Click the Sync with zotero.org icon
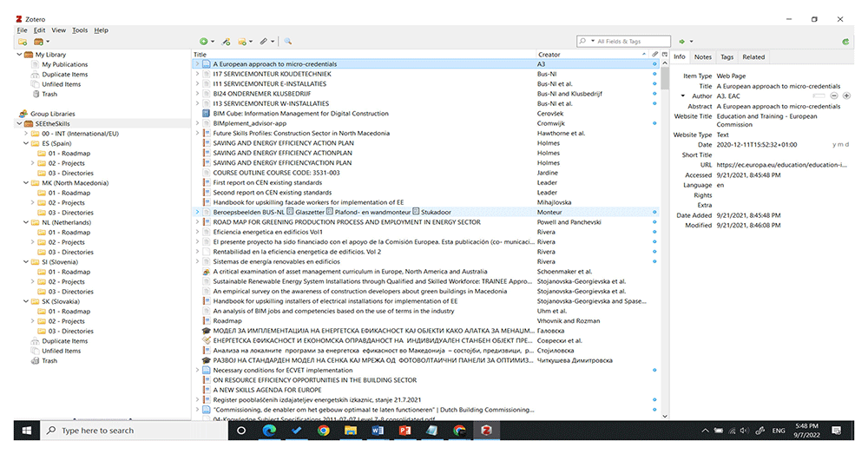 pyautogui.click(x=845, y=42)
